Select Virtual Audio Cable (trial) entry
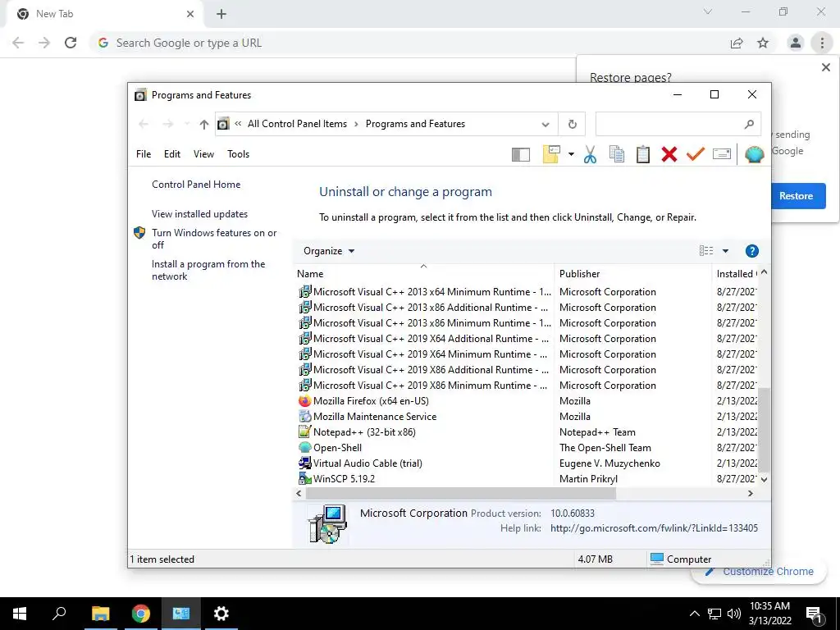Viewport: 840px width, 630px height. click(367, 463)
